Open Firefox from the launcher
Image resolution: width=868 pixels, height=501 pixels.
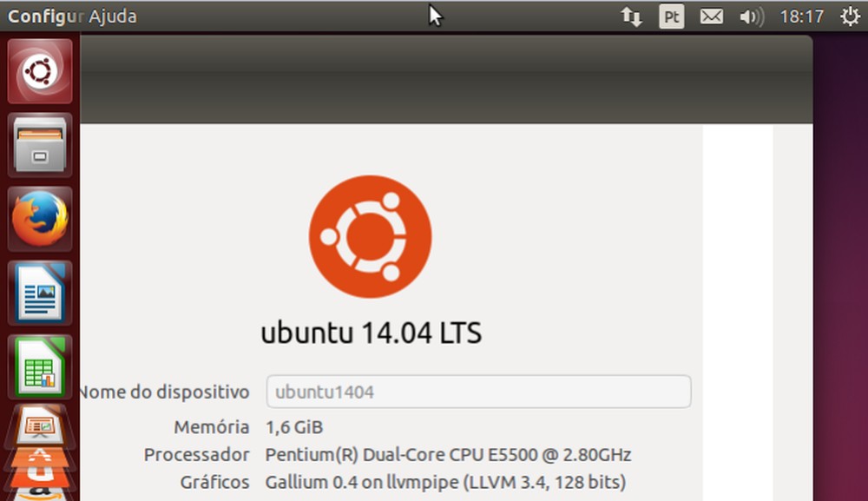click(x=40, y=217)
